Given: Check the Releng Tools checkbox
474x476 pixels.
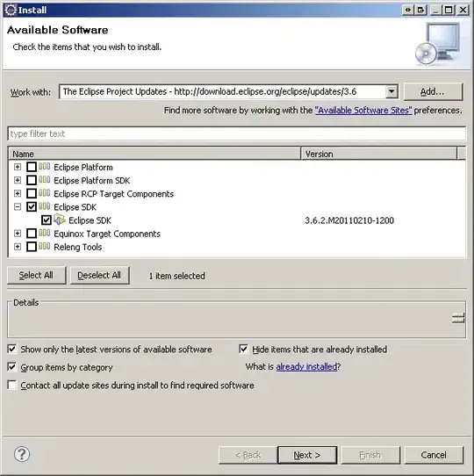Looking at the screenshot, I should tap(32, 247).
